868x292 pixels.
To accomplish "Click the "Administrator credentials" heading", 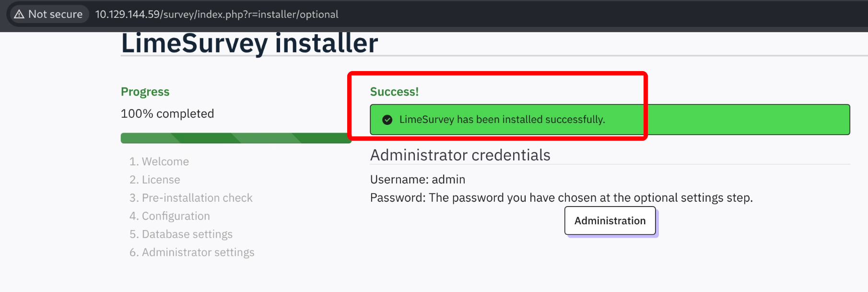I will 460,156.
